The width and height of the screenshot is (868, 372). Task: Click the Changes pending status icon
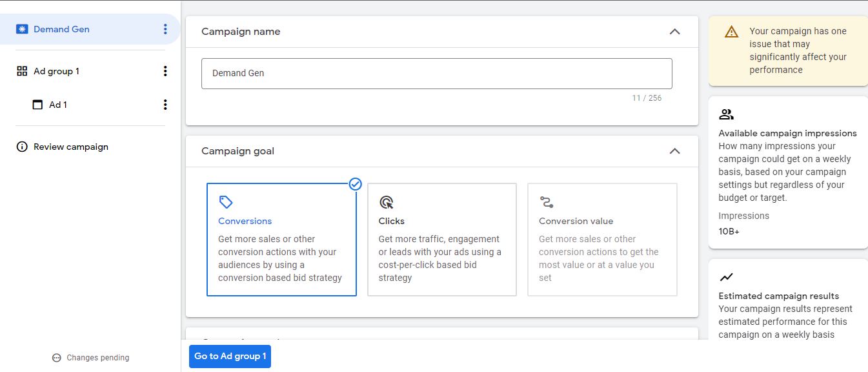coord(56,358)
